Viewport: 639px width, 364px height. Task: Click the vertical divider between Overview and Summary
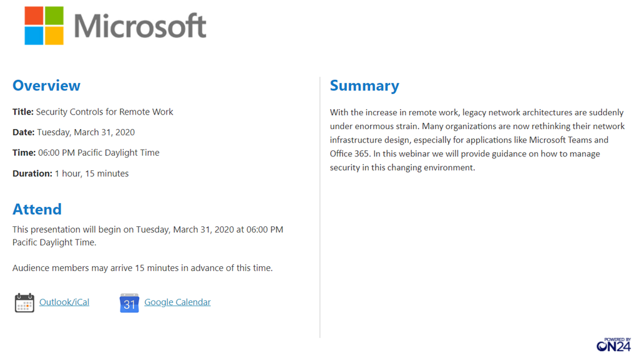319,206
